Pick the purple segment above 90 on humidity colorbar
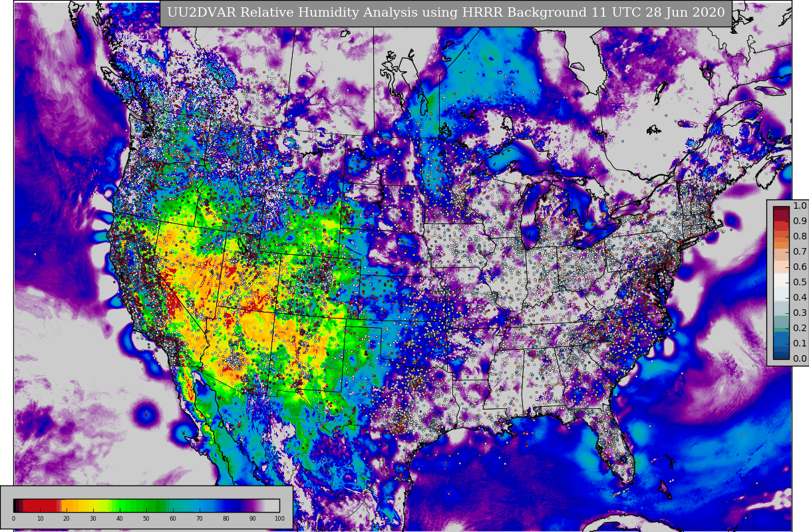 coord(253,505)
